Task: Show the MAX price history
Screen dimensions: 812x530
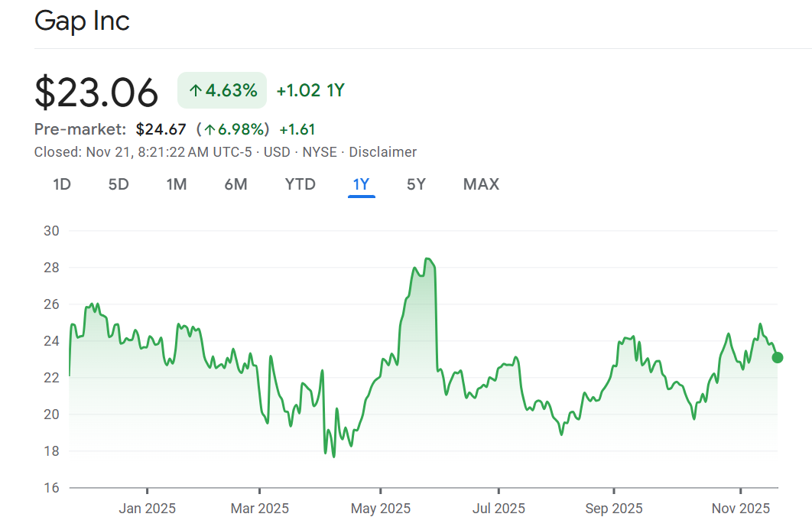Action: pos(481,184)
